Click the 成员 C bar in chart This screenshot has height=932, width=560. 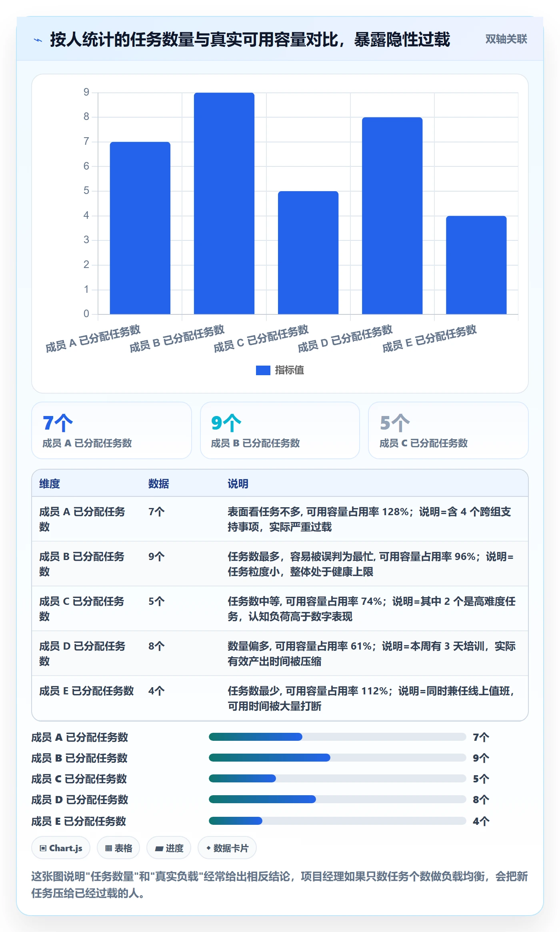click(308, 253)
